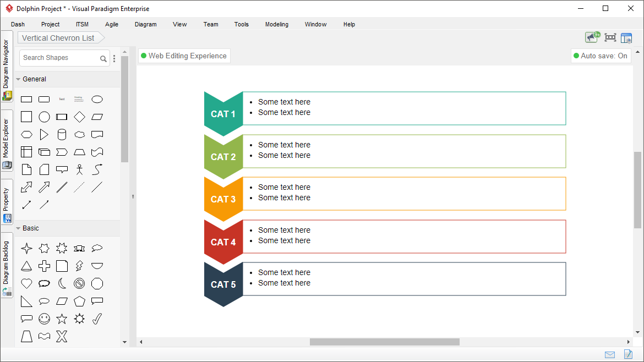
Task: Open the Dash menu
Action: pyautogui.click(x=18, y=24)
